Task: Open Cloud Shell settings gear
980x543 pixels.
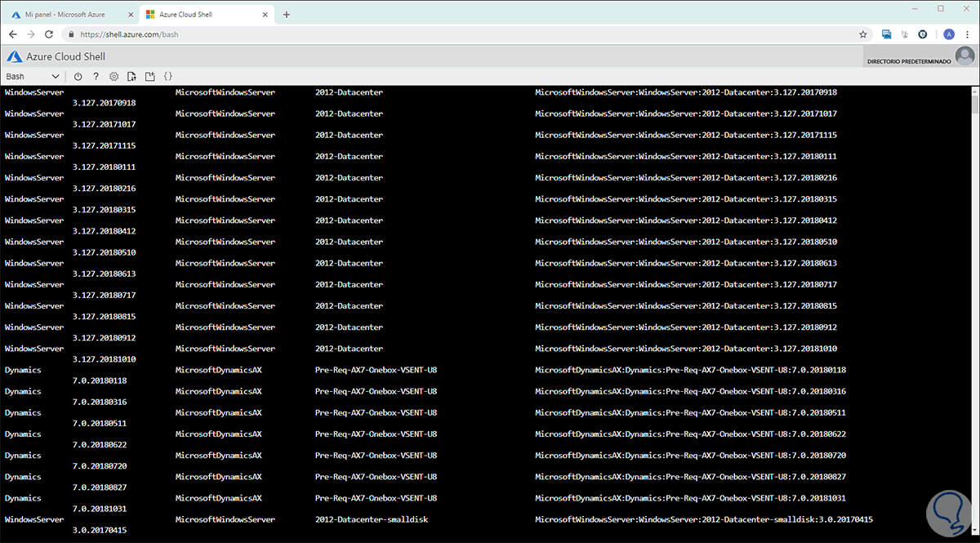Action: (x=114, y=77)
